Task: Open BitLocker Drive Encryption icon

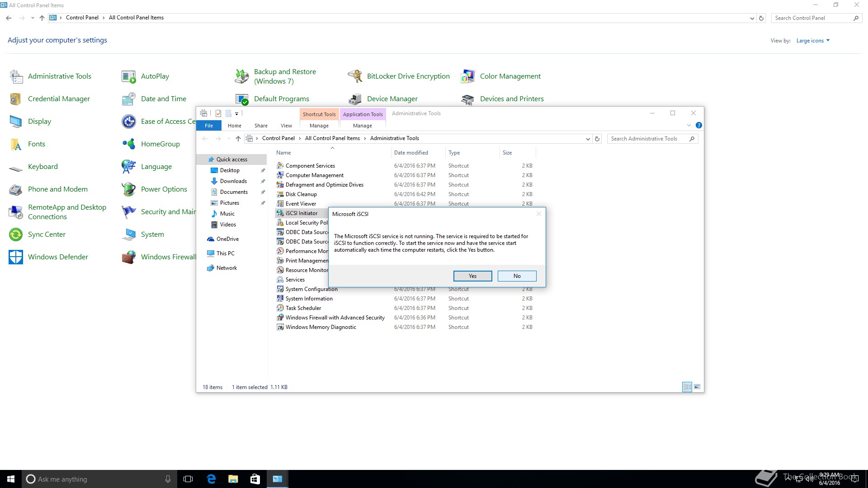Action: (355, 76)
